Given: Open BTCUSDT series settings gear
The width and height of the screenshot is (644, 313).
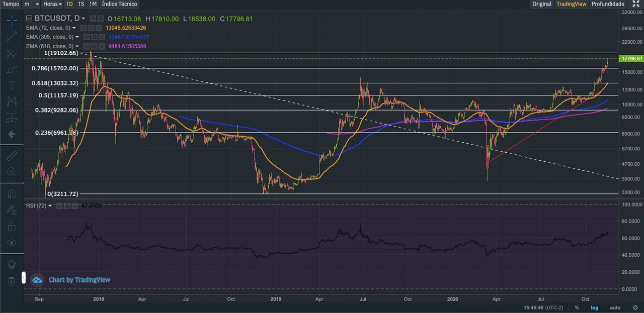Looking at the screenshot, I should pyautogui.click(x=101, y=19).
